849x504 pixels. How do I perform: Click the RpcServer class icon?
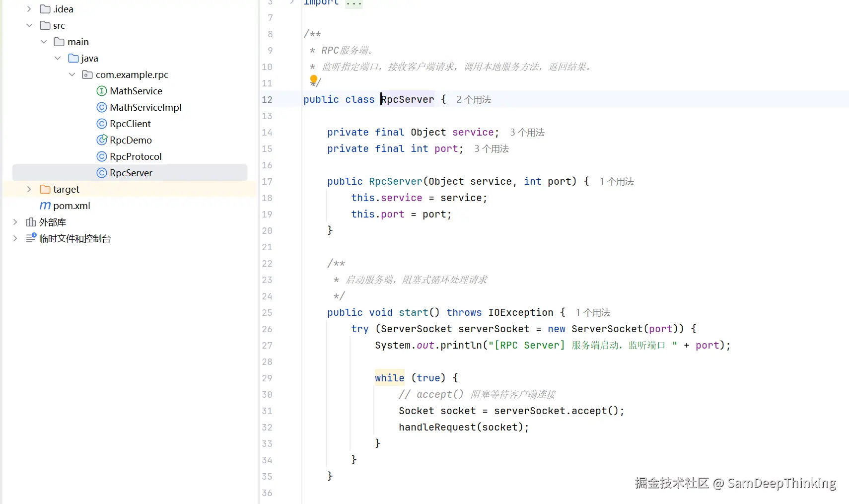(x=102, y=173)
